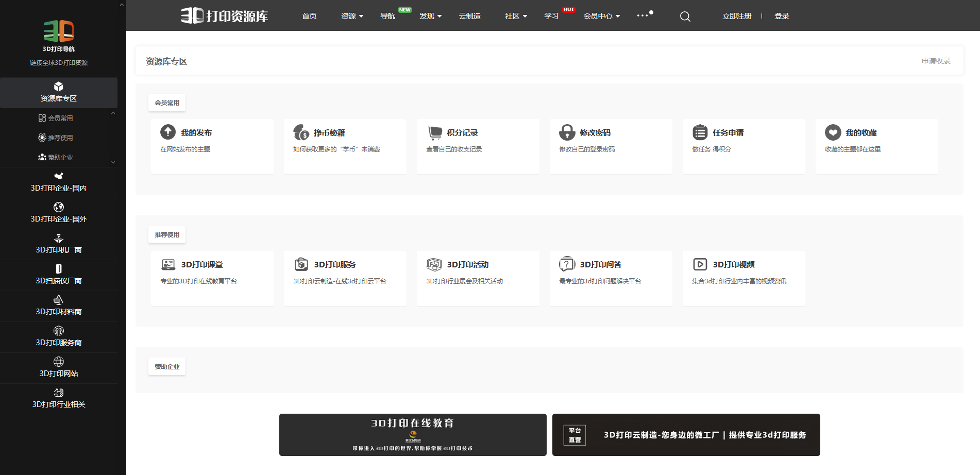Image resolution: width=980 pixels, height=475 pixels.
Task: Click the 资源库专区 cube icon
Action: (59, 86)
